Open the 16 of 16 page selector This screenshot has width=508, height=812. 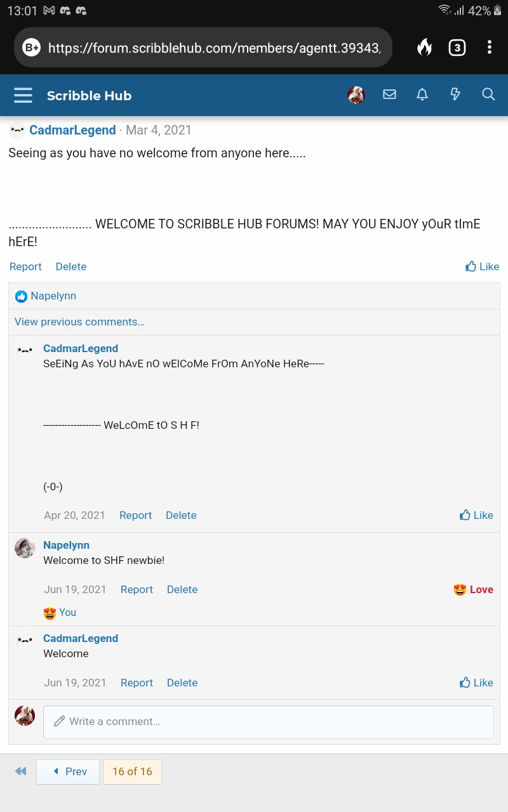(132, 771)
